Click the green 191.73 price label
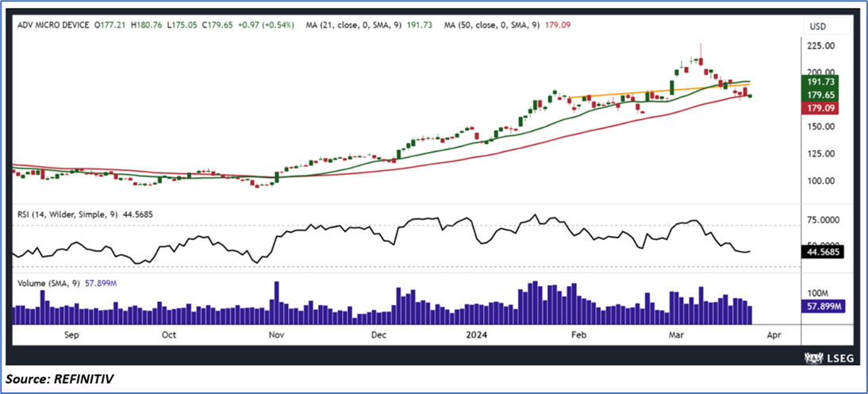Image resolution: width=868 pixels, height=394 pixels. 820,81
